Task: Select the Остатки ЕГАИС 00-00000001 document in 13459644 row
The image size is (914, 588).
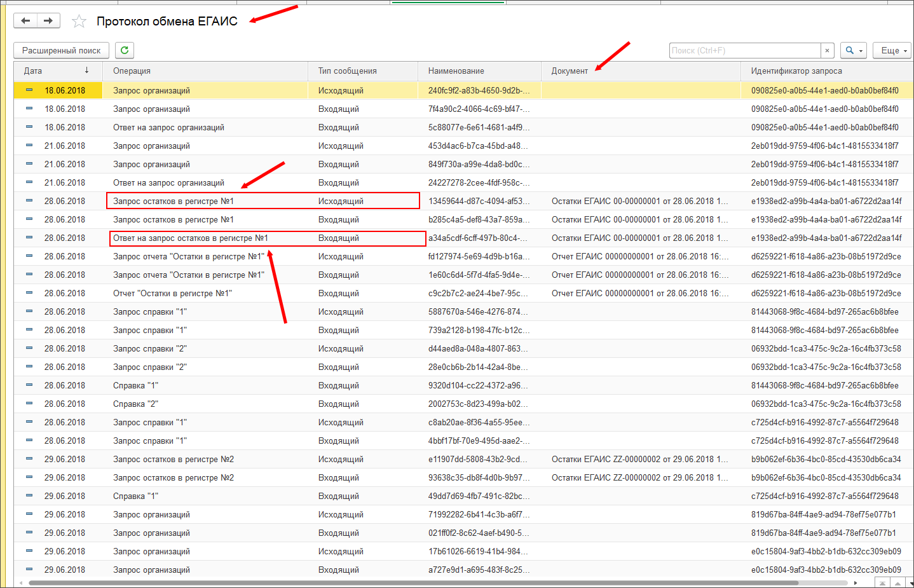Action: pyautogui.click(x=640, y=201)
